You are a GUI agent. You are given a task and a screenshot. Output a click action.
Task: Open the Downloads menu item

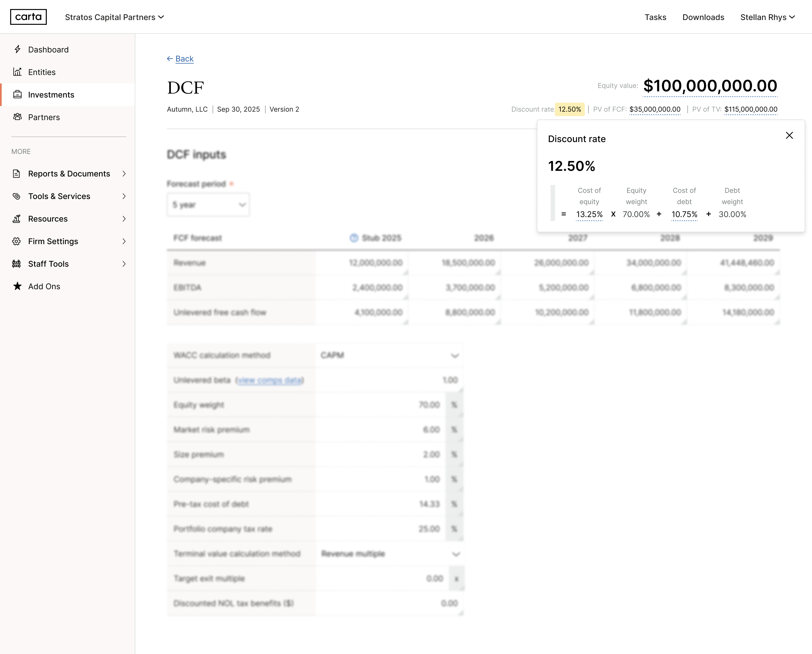(703, 17)
